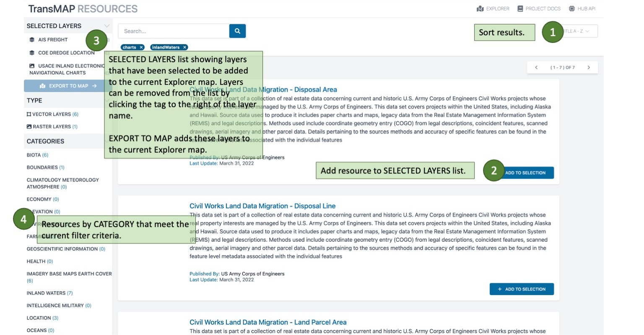Open the Title A-Z sort dropdown
The height and width of the screenshot is (335, 644).
[578, 31]
